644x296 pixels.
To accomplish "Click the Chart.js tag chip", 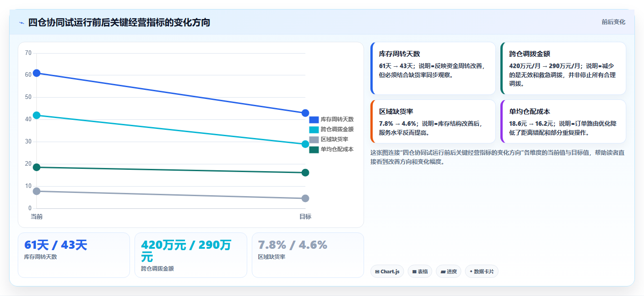I will [x=387, y=271].
